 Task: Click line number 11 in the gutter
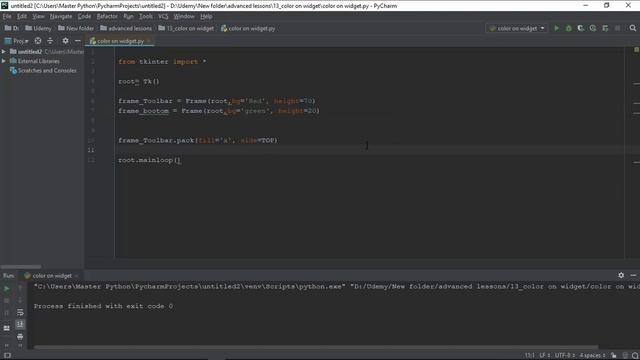91,150
